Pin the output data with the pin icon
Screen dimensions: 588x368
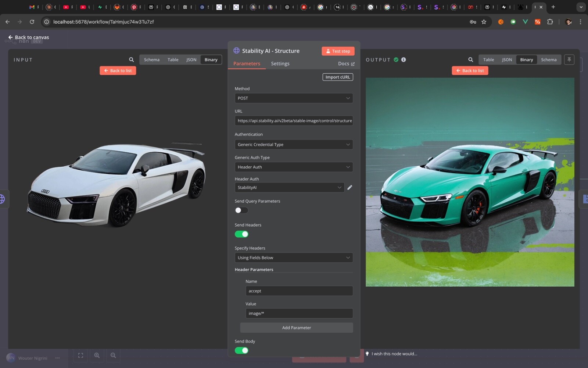click(x=569, y=59)
